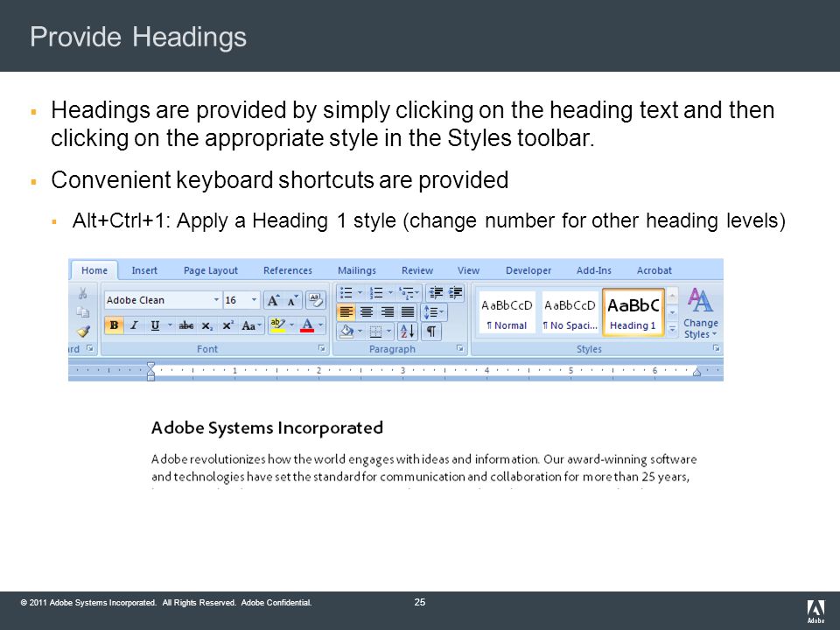Click the Grow Font button
The image size is (840, 630).
click(273, 300)
